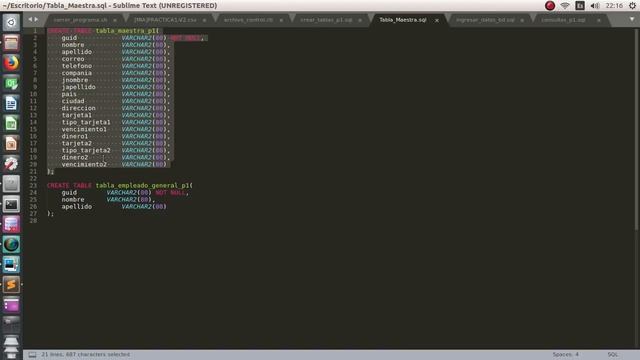Open the sound volume menu
640x360 pixels.
point(595,6)
